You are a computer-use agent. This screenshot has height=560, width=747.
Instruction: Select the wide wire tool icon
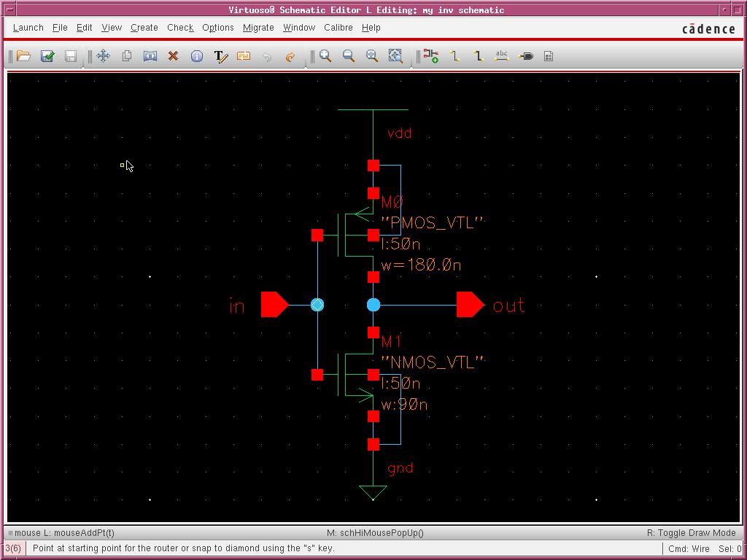(479, 56)
